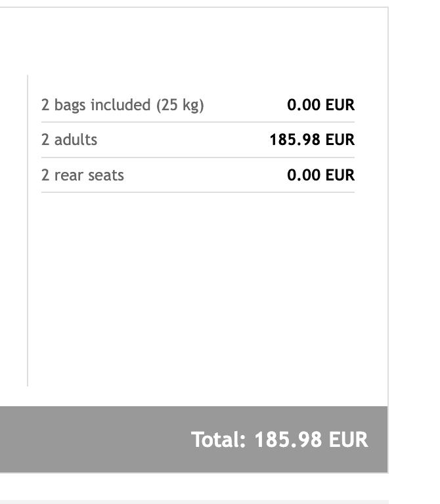Image resolution: width=440 pixels, height=504 pixels.
Task: Click the '2 bags included (25 kg)' label
Action: pyautogui.click(x=123, y=106)
